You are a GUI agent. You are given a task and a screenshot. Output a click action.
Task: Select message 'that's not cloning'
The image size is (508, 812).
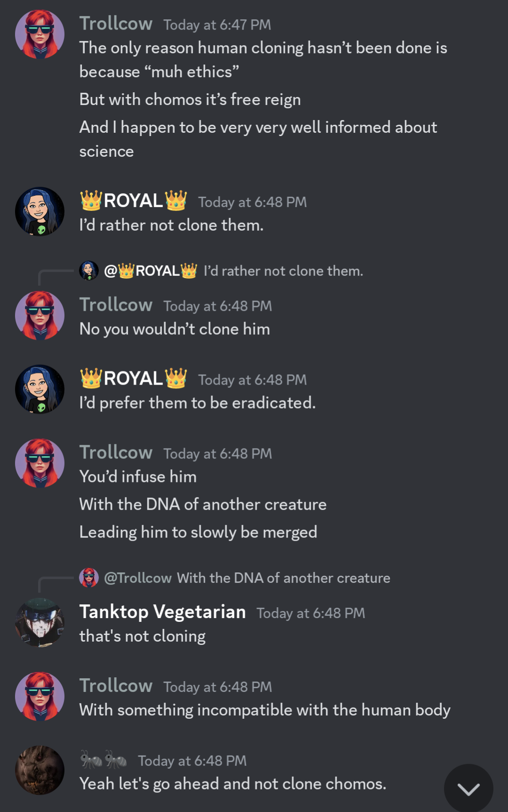click(142, 636)
